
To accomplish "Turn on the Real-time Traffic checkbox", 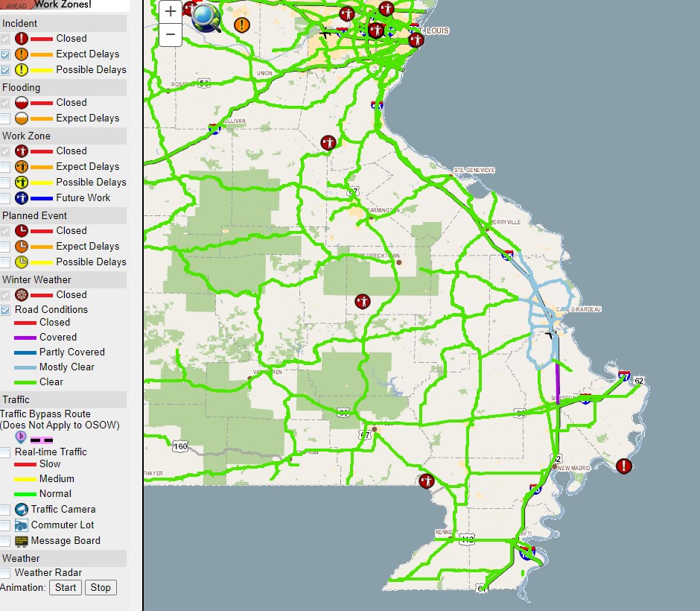I will point(5,452).
